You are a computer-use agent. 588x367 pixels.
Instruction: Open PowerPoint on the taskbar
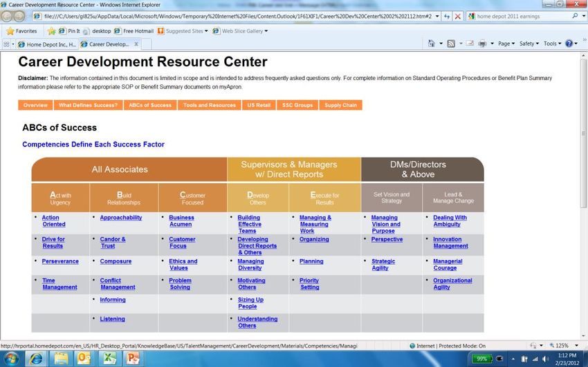click(x=133, y=359)
